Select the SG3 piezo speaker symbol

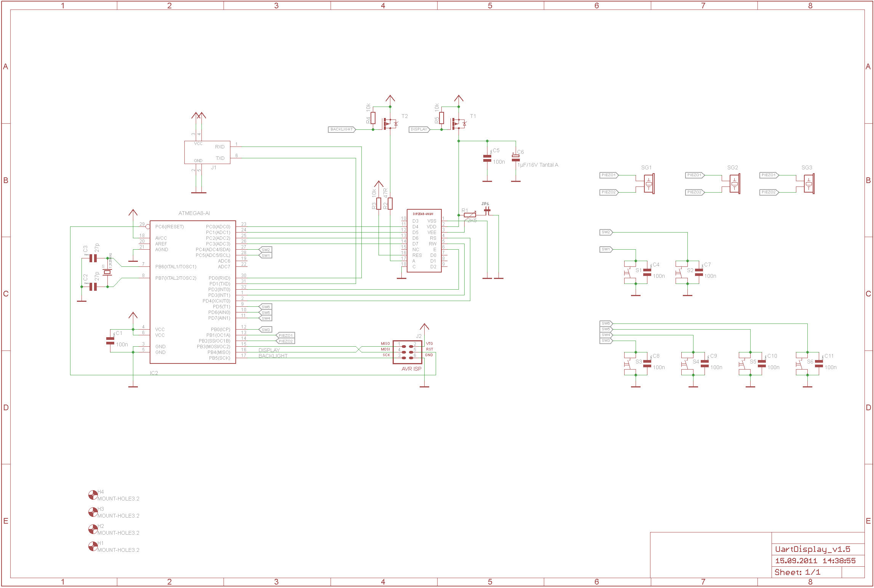[809, 184]
